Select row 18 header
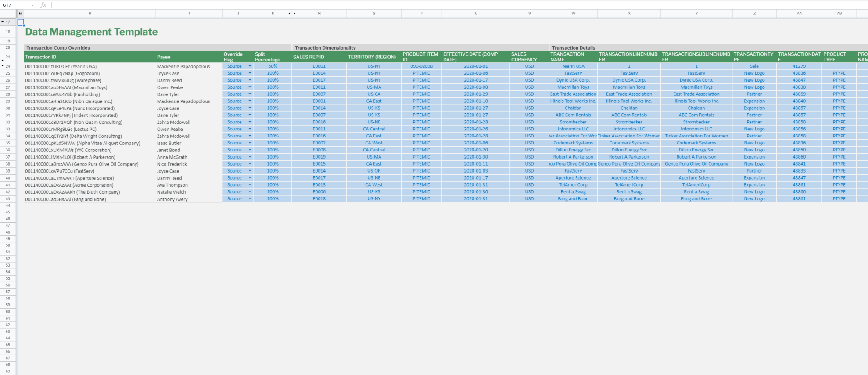Viewport: 868px width, 375px height. (8, 32)
